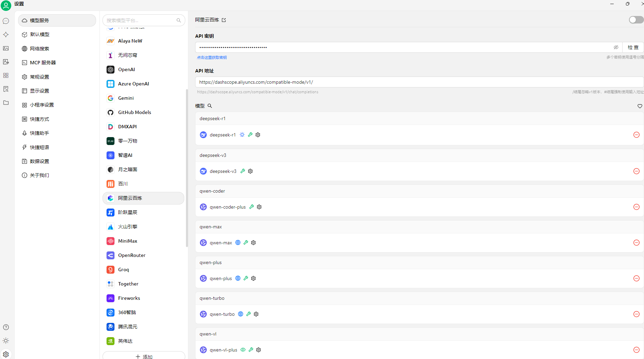Open settings gear for qwen-coder-plus

point(259,207)
